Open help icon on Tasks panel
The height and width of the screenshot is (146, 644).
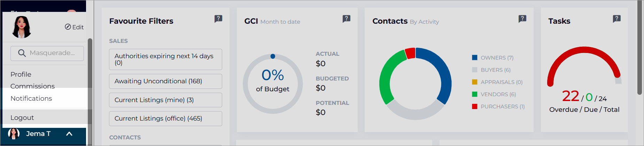click(617, 18)
